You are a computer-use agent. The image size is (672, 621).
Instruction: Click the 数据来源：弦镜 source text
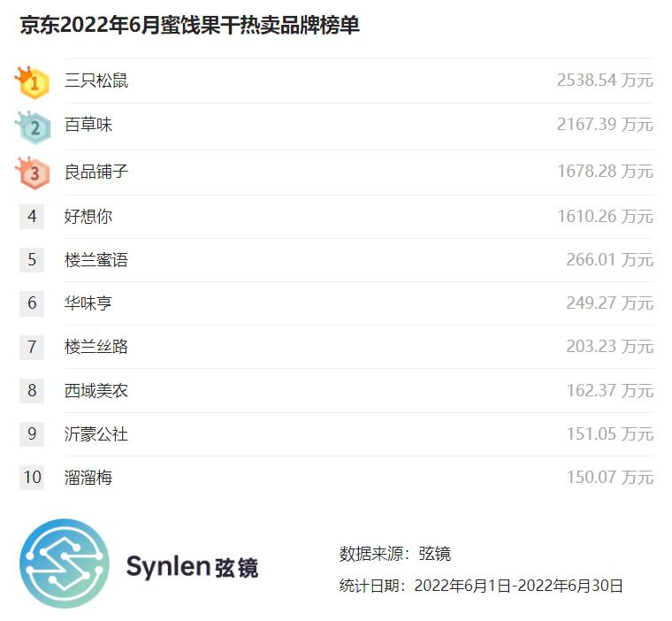pos(394,554)
